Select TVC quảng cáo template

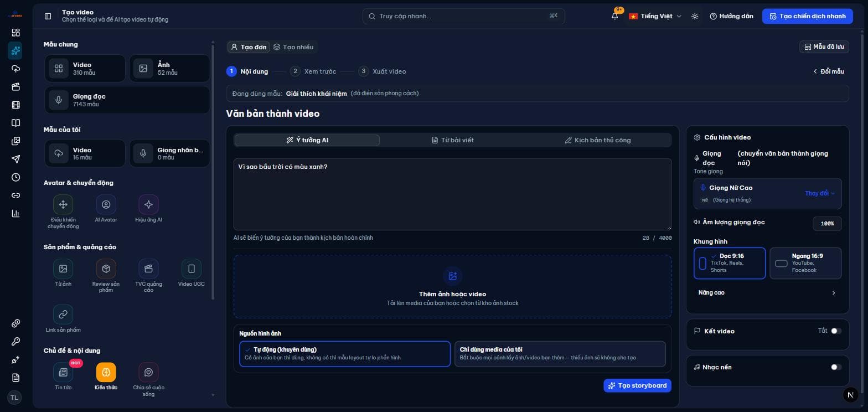coord(148,269)
